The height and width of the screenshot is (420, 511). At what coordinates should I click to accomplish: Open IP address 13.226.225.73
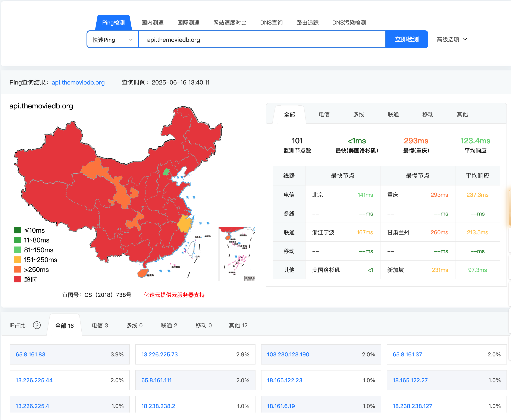pyautogui.click(x=159, y=354)
